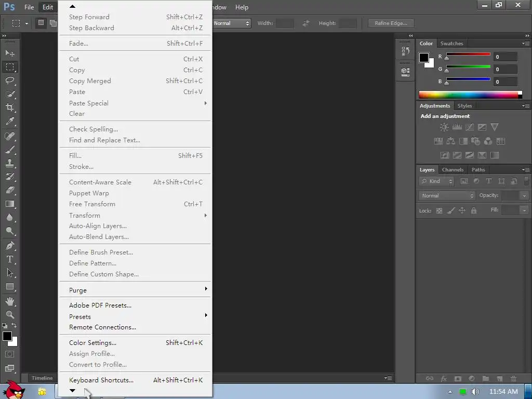This screenshot has height=399, width=532.
Task: Select the Crop tool
Action: [10, 108]
